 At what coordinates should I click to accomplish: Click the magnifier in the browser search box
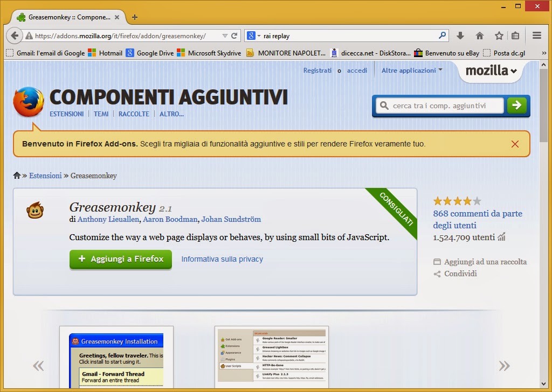[x=442, y=35]
